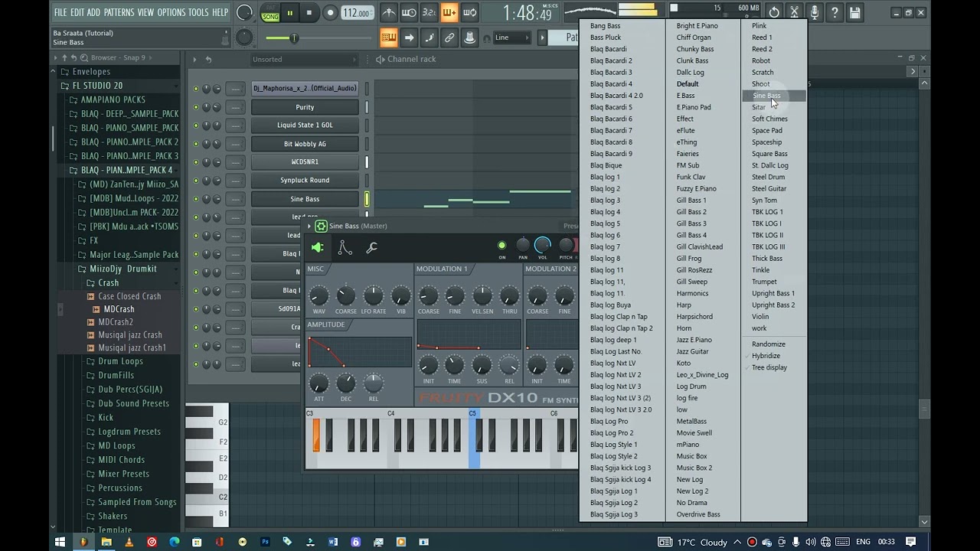
Task: Click the MDCrash sample in browser
Action: 119,309
